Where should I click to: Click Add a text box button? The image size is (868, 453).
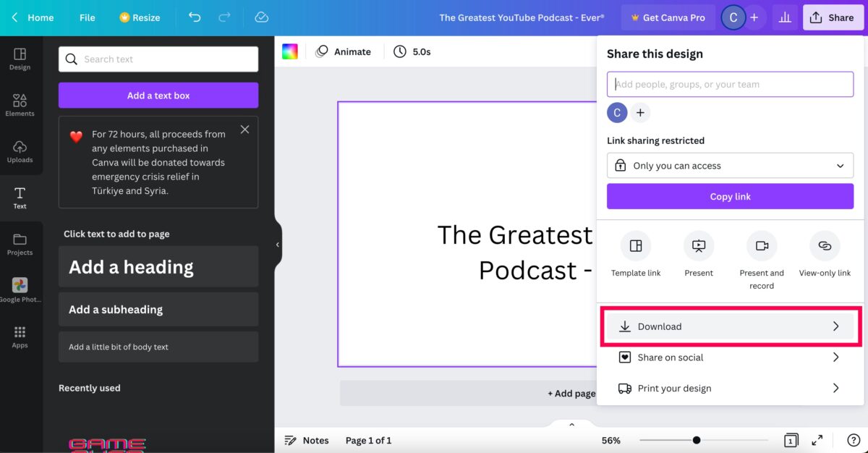pyautogui.click(x=158, y=96)
